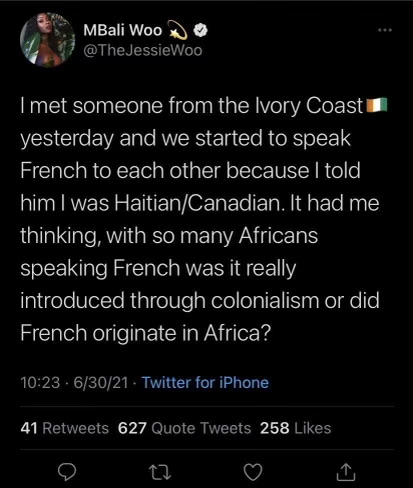Image resolution: width=413 pixels, height=488 pixels.
Task: View the 258 Likes list
Action: pos(296,428)
